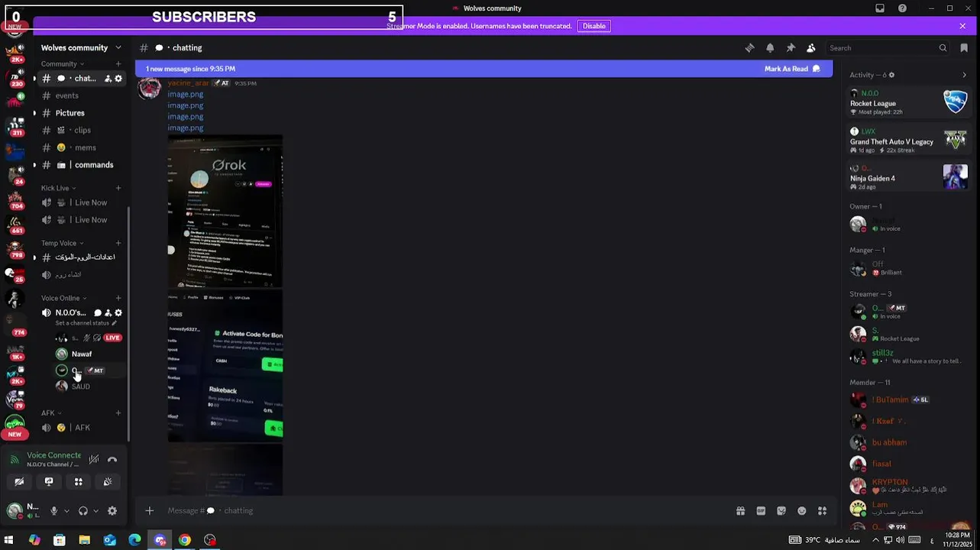Collapse the Temp Voice category
Image resolution: width=980 pixels, height=550 pixels.
[62, 243]
